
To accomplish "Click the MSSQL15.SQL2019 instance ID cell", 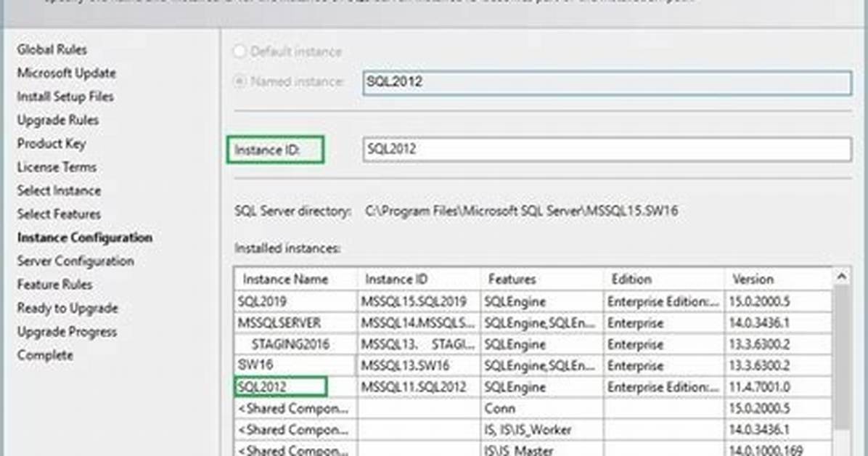I will [419, 301].
